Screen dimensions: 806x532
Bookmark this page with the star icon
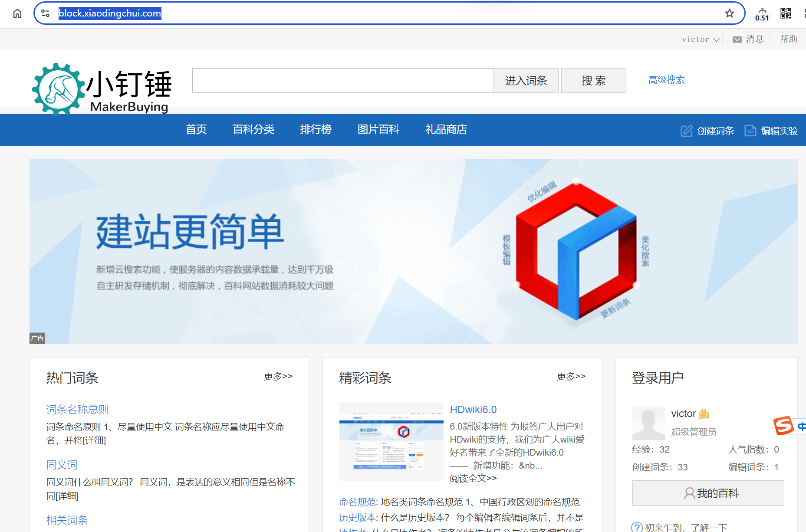click(729, 13)
